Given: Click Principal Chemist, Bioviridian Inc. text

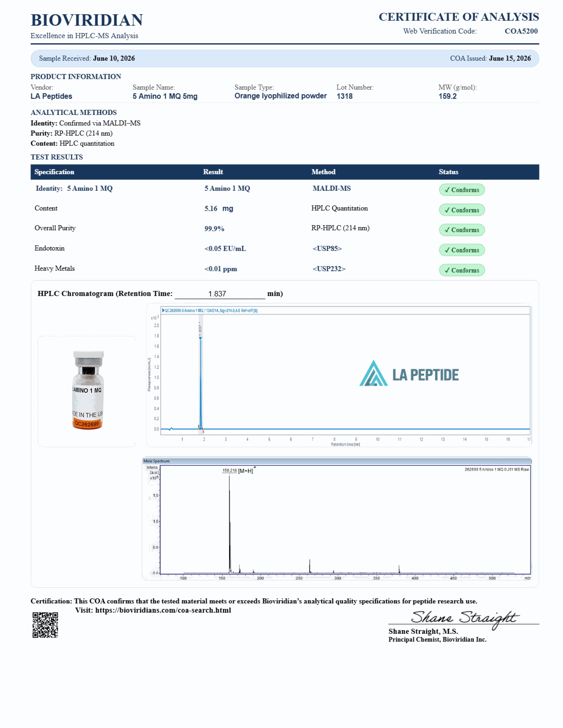Looking at the screenshot, I should point(437,639).
